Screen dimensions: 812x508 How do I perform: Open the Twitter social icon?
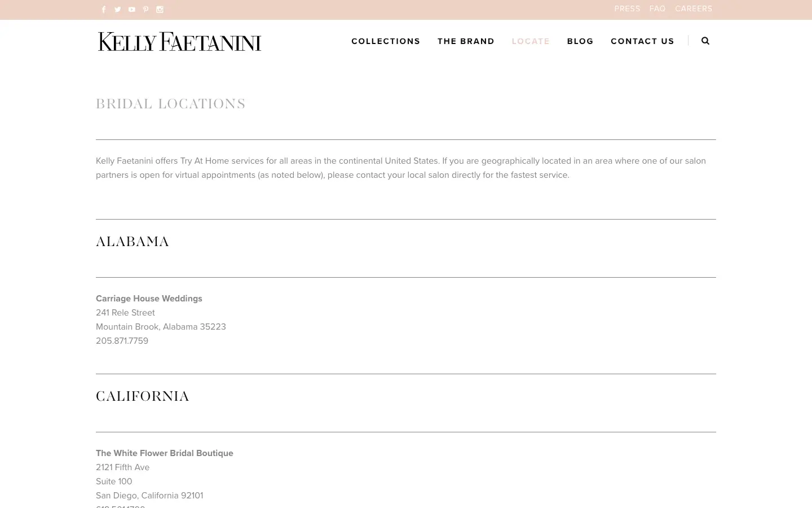tap(118, 10)
